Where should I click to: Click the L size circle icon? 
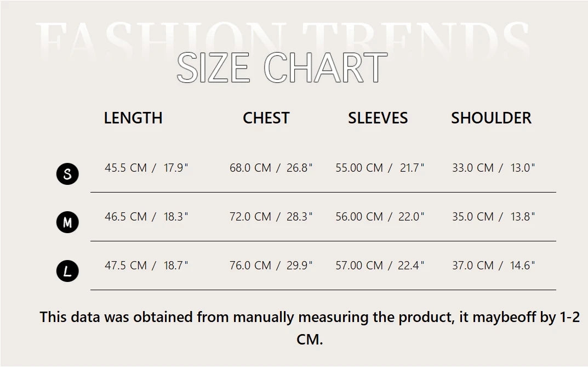[x=67, y=271]
